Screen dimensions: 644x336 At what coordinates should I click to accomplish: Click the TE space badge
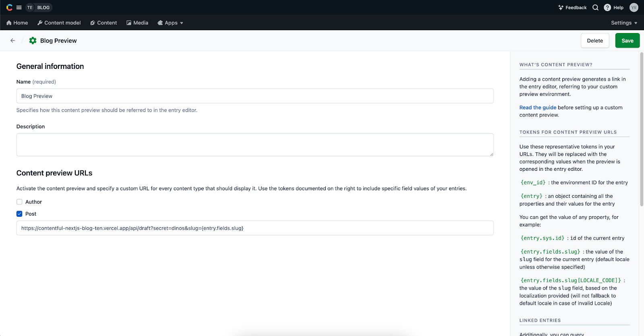[x=30, y=7]
